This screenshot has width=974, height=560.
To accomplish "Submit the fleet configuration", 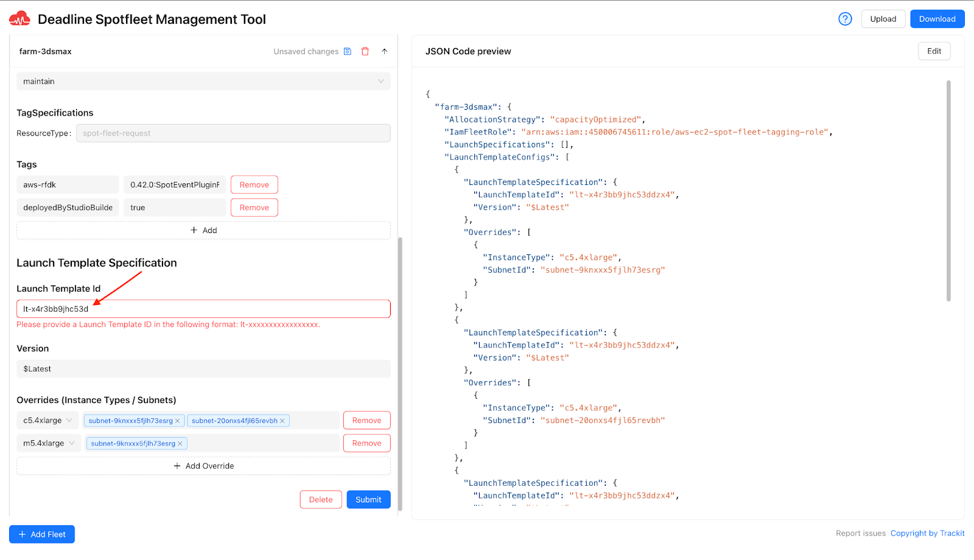I will point(369,500).
